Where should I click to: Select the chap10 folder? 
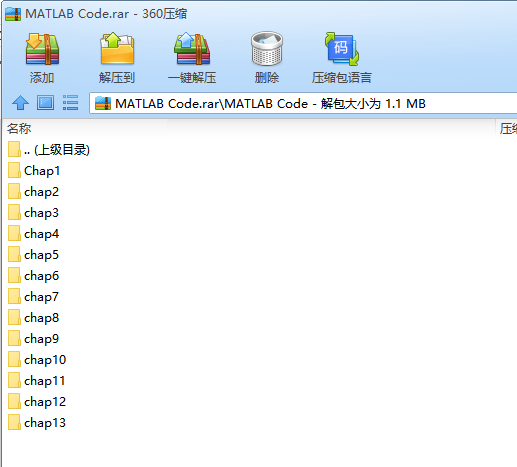37,360
